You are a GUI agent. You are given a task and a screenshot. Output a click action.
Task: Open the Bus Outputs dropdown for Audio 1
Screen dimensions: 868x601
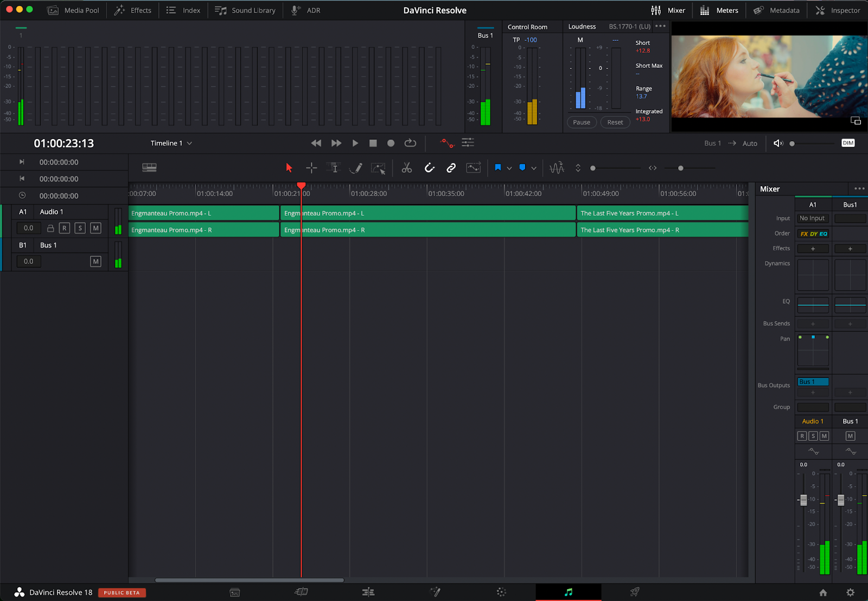click(x=812, y=382)
